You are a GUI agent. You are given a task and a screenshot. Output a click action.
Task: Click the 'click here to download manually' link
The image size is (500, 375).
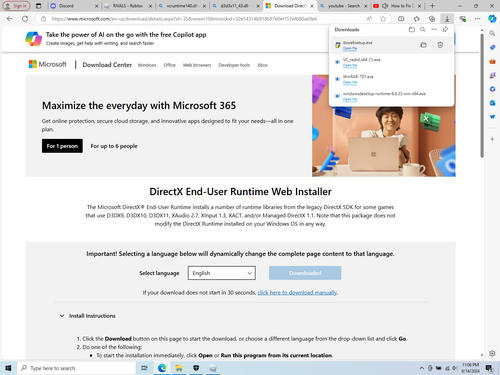point(297,293)
